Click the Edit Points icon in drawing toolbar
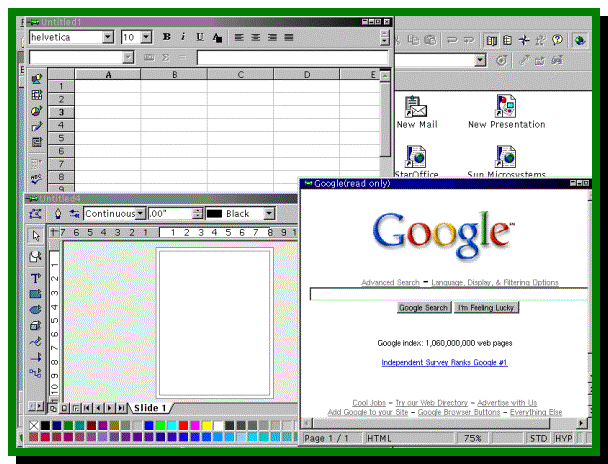The height and width of the screenshot is (464, 608). [35, 214]
